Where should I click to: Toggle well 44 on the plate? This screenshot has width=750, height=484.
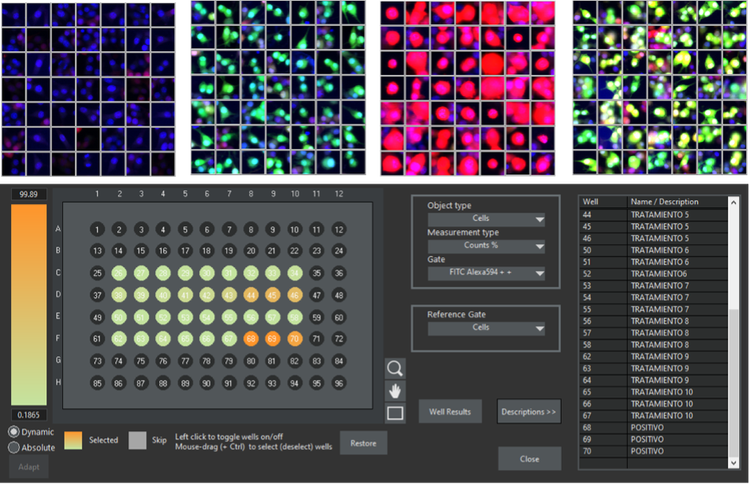(x=250, y=295)
